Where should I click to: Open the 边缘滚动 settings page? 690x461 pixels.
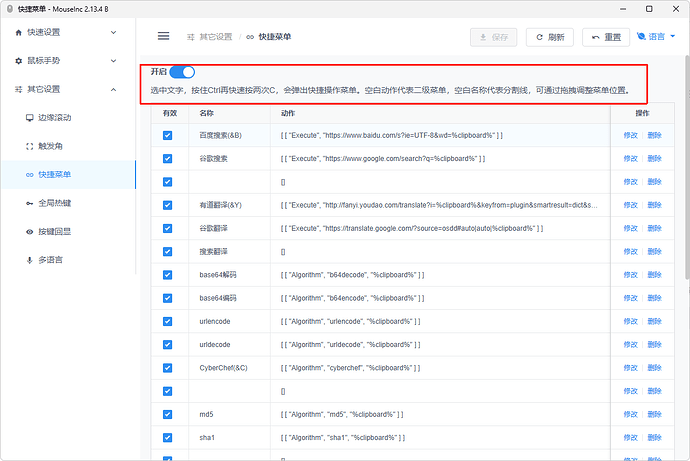point(68,117)
